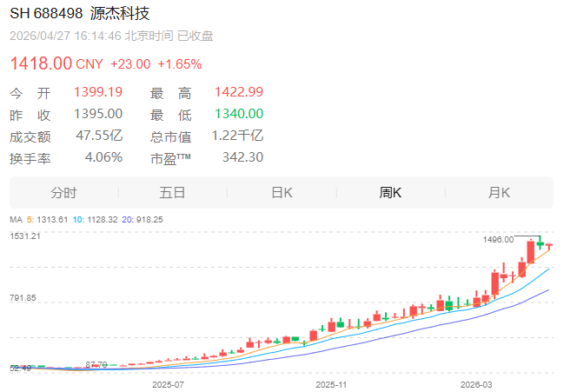
Task: Click the price change +23.00
Action: click(130, 64)
